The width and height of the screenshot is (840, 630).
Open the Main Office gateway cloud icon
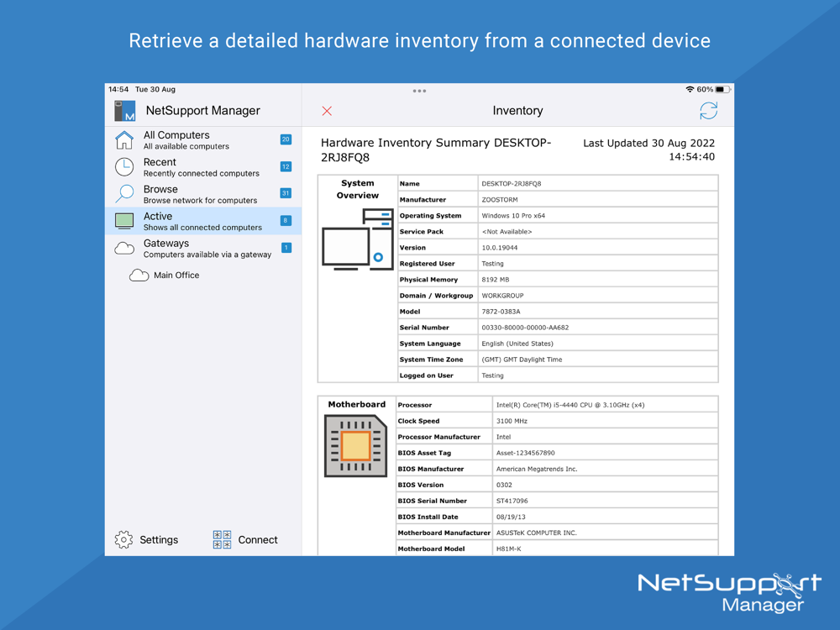point(139,276)
